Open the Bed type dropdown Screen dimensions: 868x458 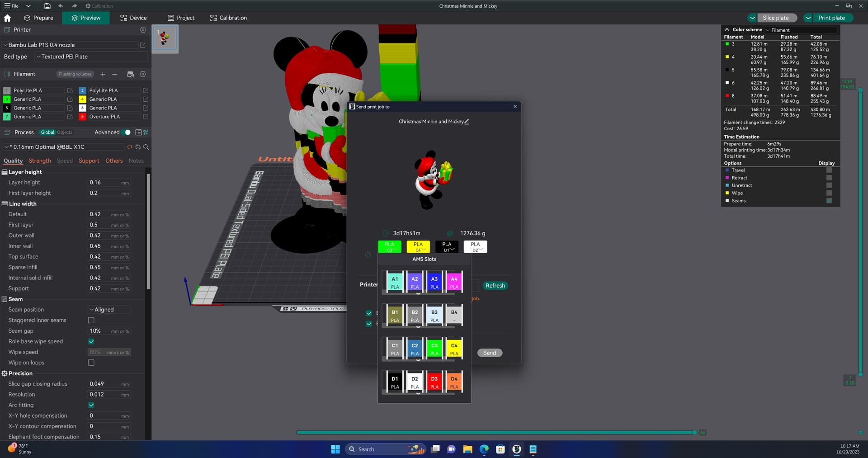coord(91,57)
